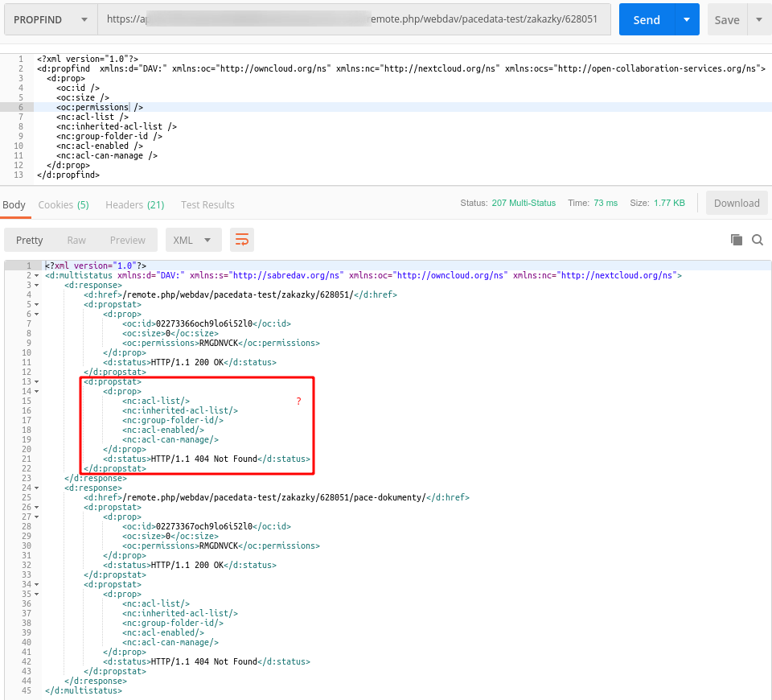Switch response view to Preview

click(x=127, y=239)
